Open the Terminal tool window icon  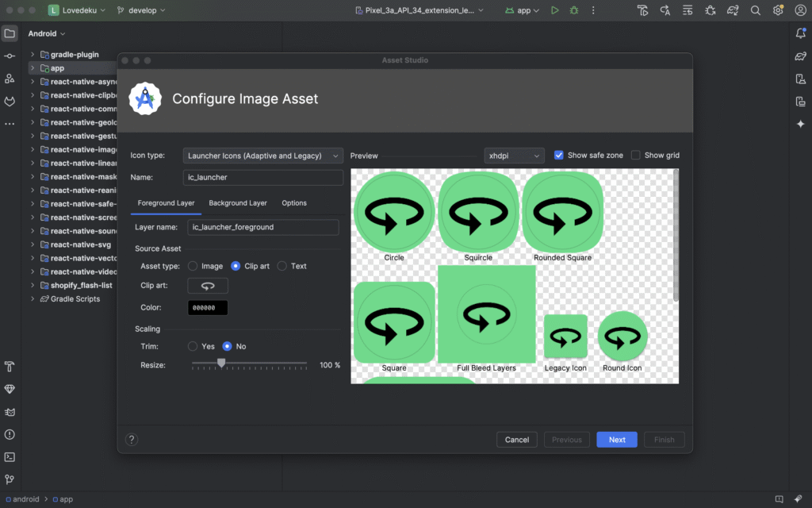[x=10, y=456]
